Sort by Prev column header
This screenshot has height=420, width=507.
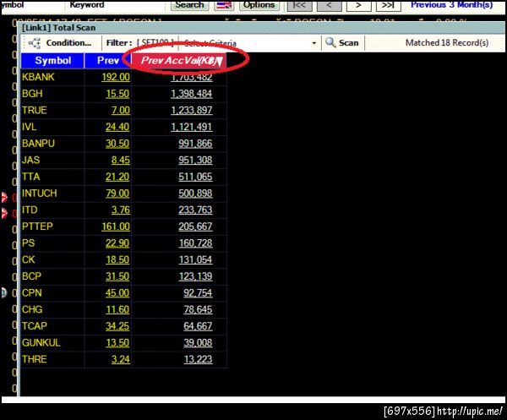[108, 61]
